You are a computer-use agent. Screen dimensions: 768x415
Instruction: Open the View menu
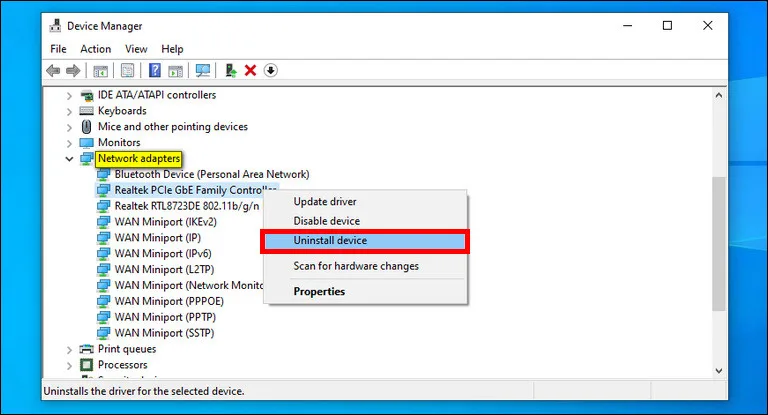136,49
